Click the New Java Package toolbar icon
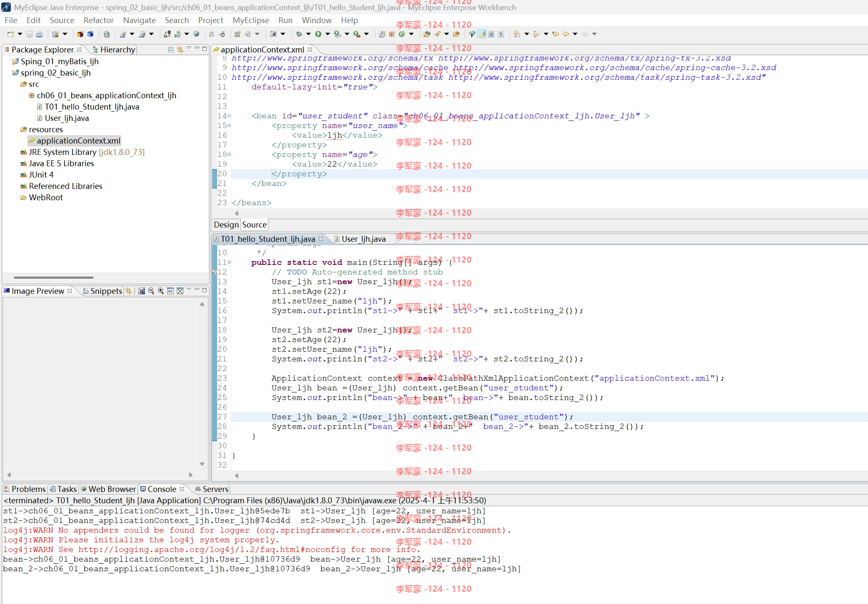This screenshot has width=868, height=604. 392,34
